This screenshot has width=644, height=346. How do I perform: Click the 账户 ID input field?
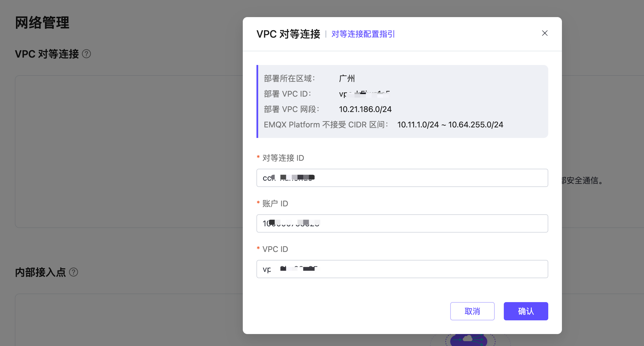[402, 223]
